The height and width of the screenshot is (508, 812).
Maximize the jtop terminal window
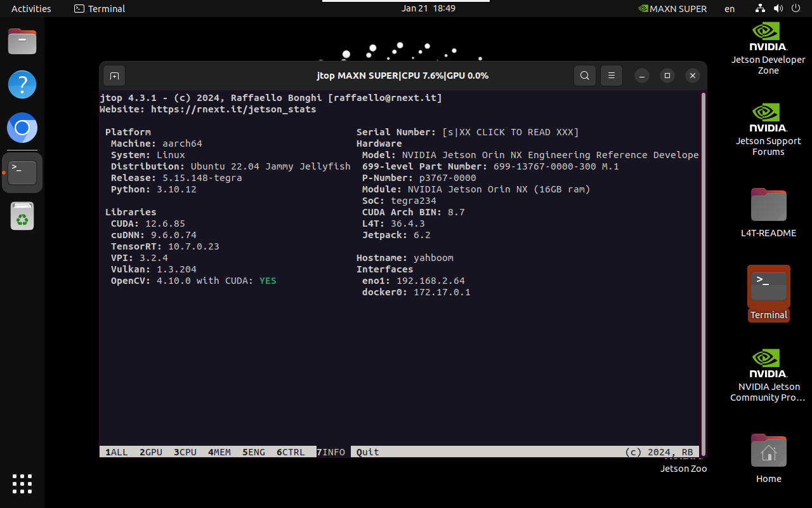pyautogui.click(x=667, y=76)
